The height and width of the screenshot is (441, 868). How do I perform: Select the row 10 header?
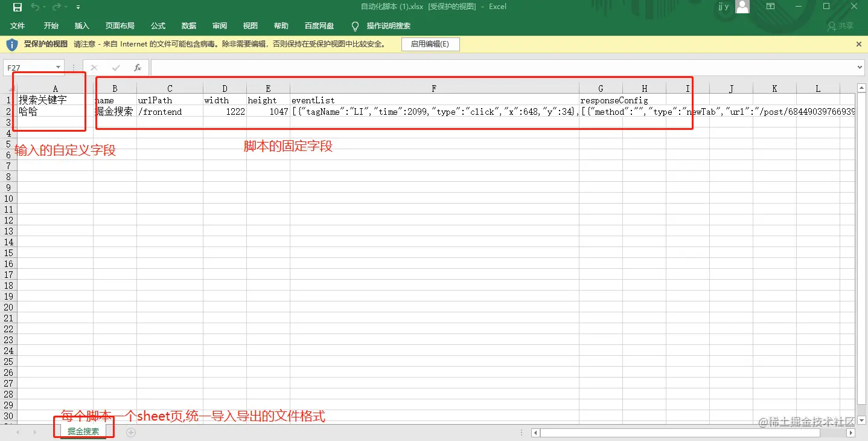tap(8, 198)
